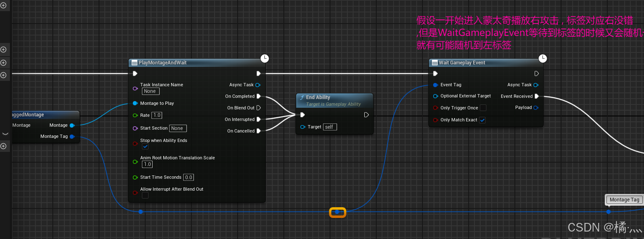Toggle Allow Interrupt After Blend Out checkbox
The height and width of the screenshot is (239, 644).
pos(145,195)
